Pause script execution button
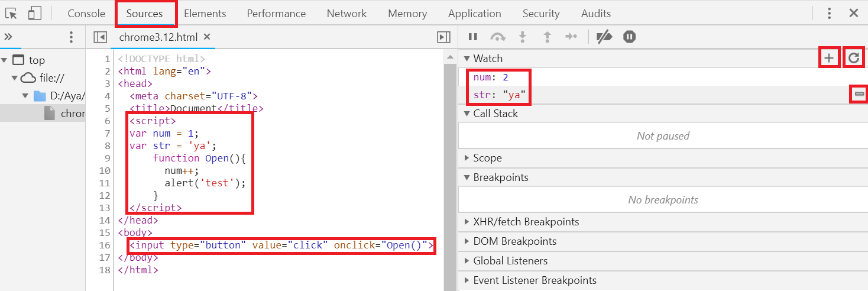Screen dimensions: 868x291 click(473, 37)
